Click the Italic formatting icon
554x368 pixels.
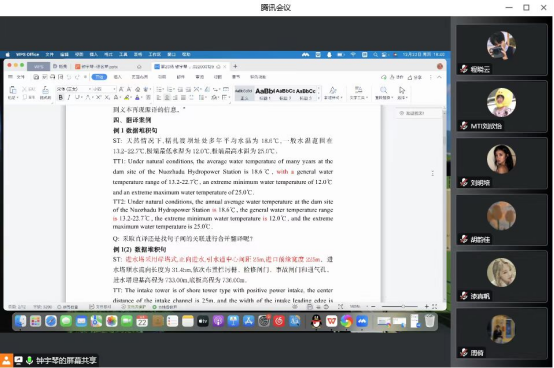[x=69, y=97]
